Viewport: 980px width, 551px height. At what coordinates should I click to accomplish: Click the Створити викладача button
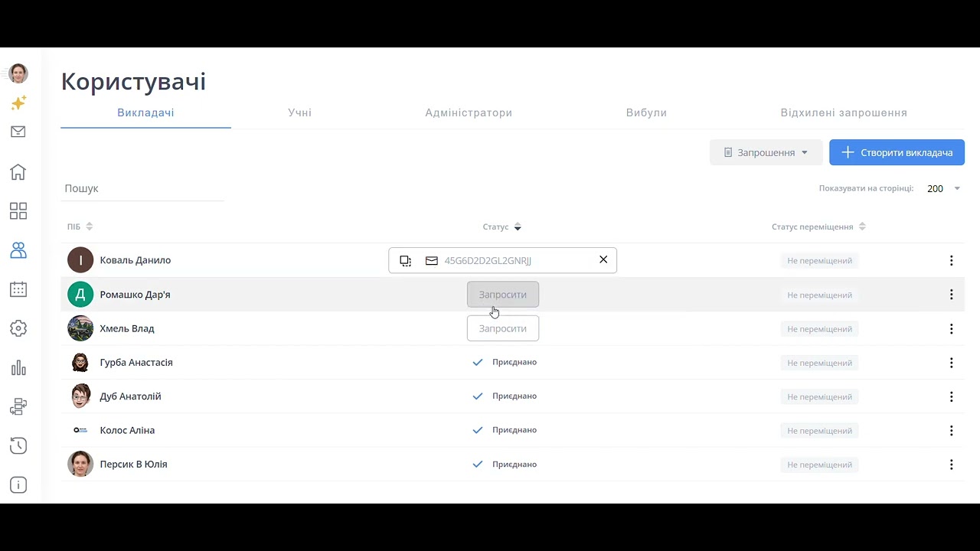tap(897, 152)
